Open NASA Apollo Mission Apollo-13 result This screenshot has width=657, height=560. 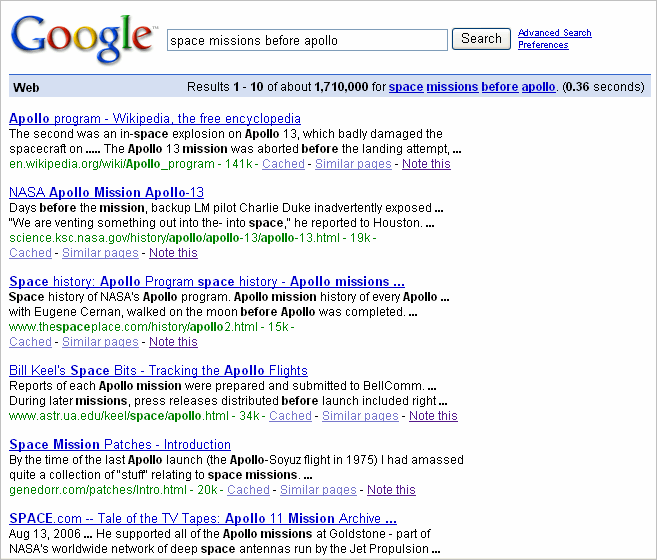point(106,192)
